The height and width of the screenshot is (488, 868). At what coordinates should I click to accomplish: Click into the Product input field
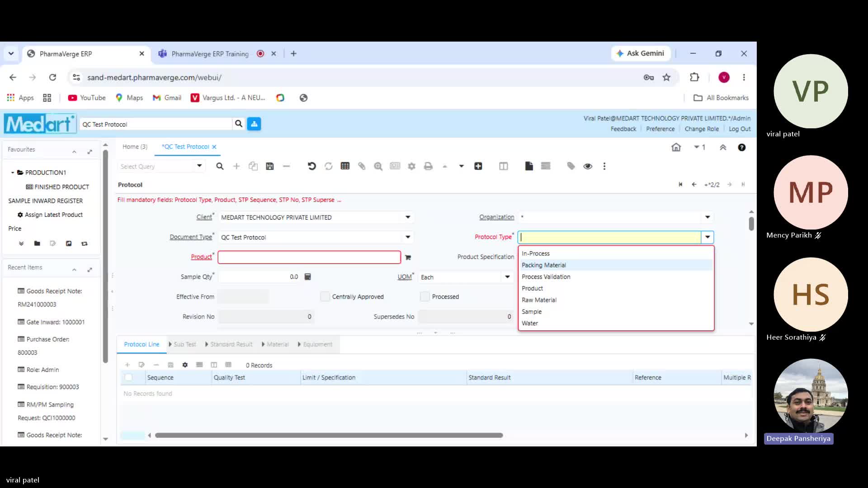click(309, 258)
